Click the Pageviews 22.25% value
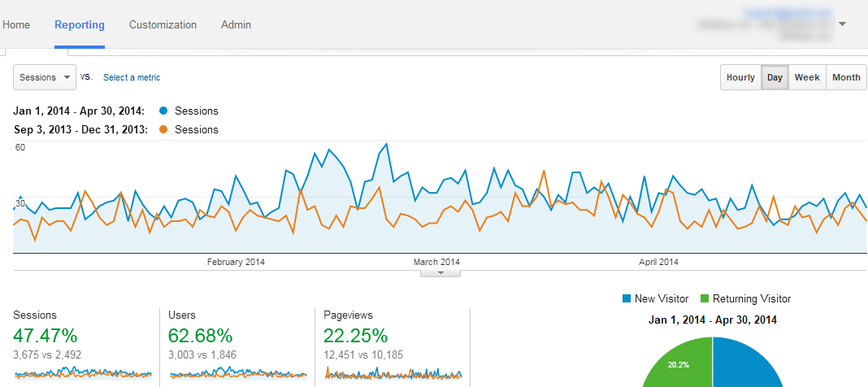 pos(355,336)
